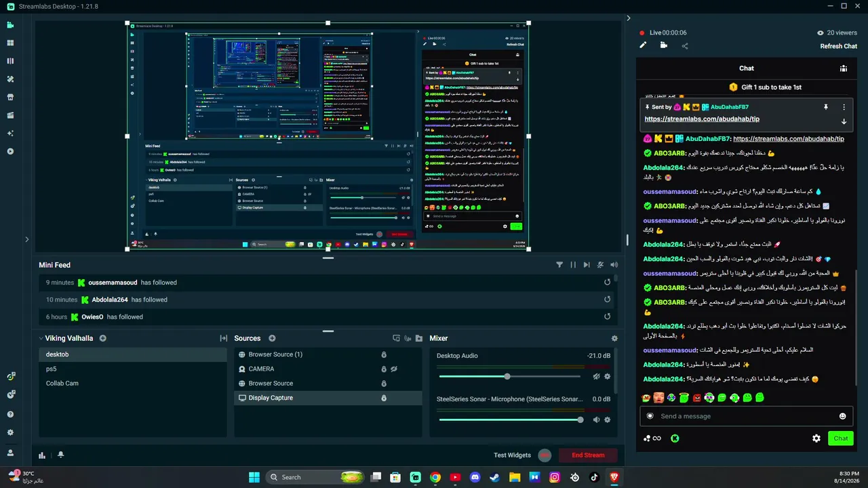Open Windows taskbar Search box
868x488 pixels.
coord(316,477)
